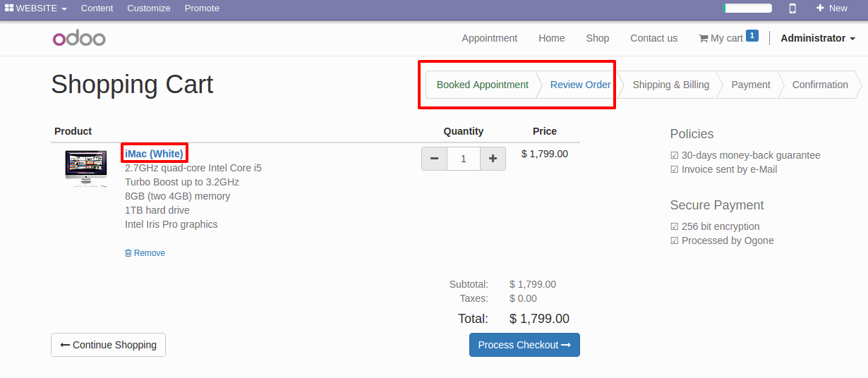This screenshot has width=868, height=378.
Task: Click the New plus button
Action: pos(832,8)
